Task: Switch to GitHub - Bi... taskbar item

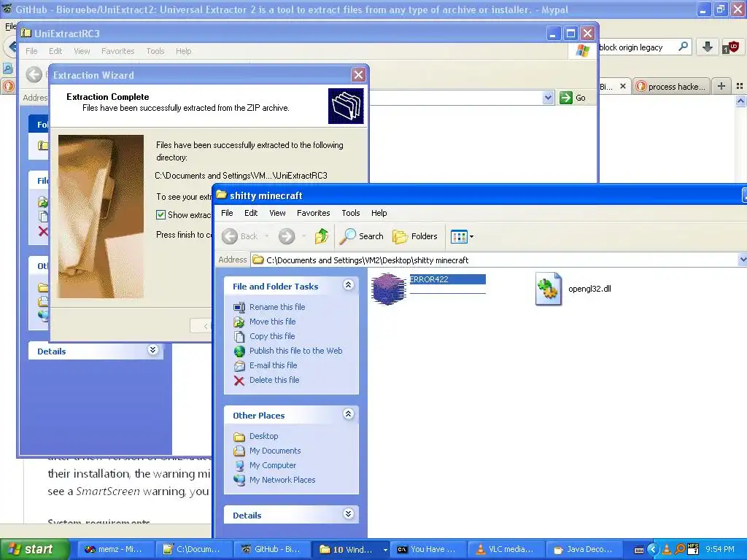Action: click(273, 550)
